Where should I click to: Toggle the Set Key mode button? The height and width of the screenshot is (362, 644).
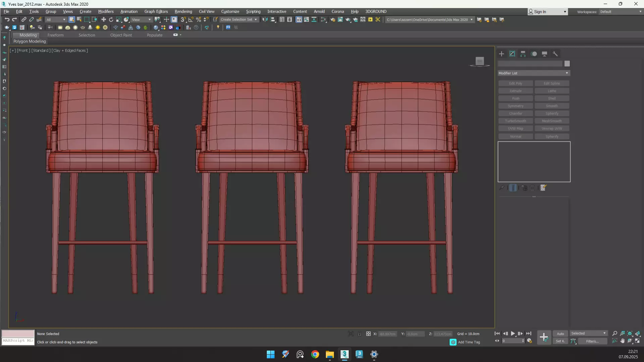[560, 341]
